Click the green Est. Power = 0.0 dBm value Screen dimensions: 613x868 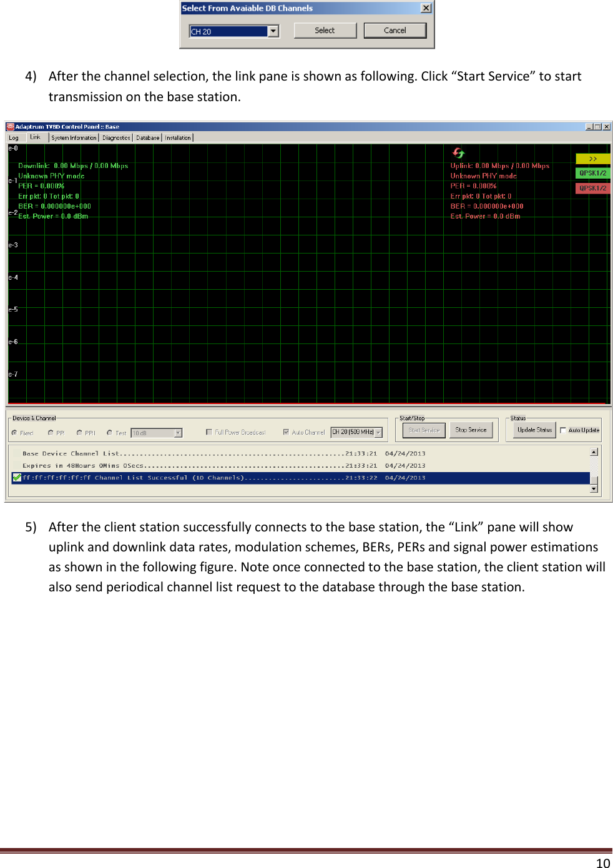pyautogui.click(x=53, y=216)
